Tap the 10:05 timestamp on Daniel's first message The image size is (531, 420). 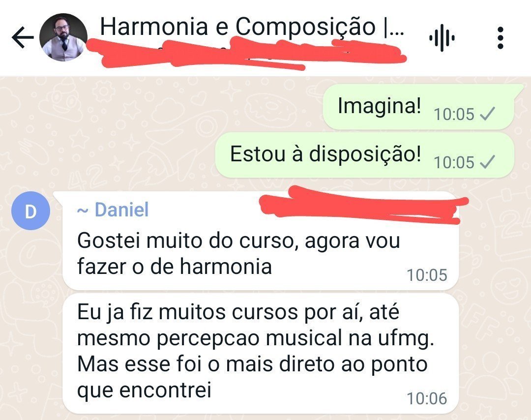(427, 275)
